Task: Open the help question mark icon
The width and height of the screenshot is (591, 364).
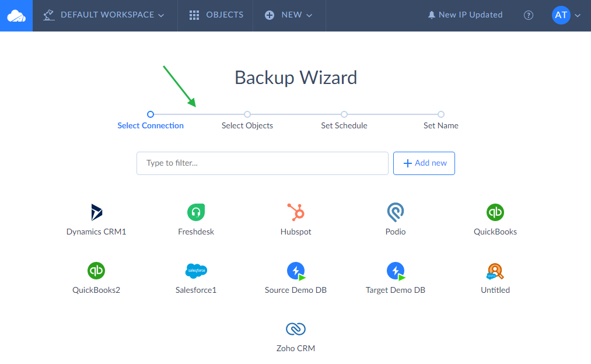Action: click(529, 15)
